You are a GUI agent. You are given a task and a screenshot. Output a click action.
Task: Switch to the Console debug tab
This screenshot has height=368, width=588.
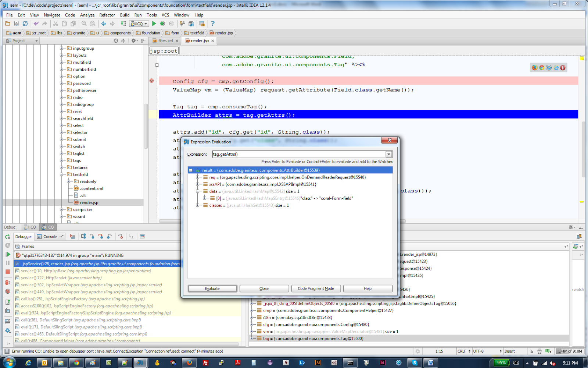click(50, 237)
